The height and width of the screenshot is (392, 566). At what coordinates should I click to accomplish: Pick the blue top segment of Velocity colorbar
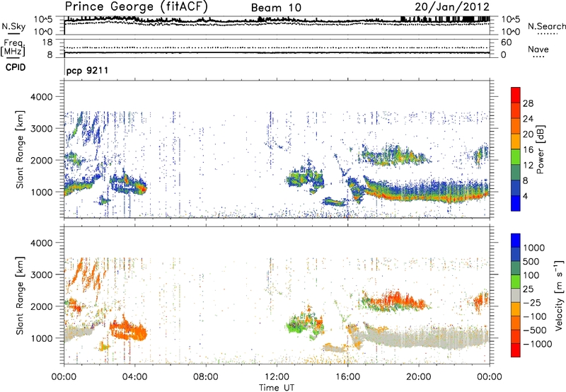[516, 241]
